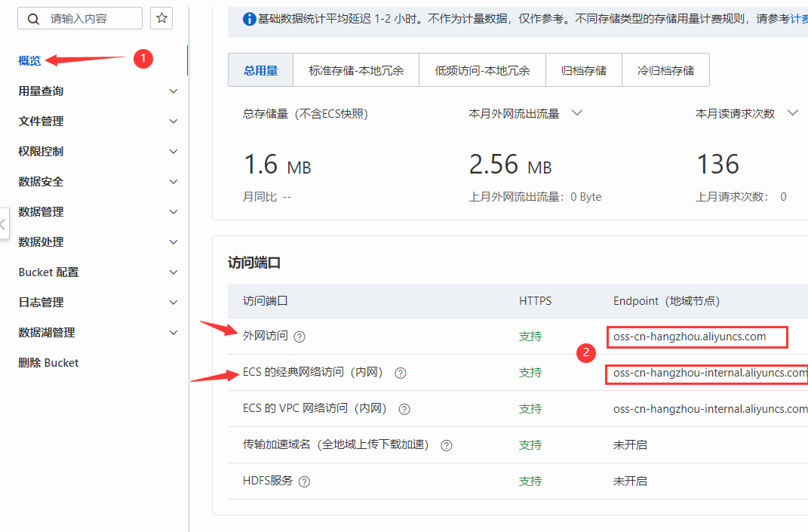Expand the 数据湖管理 sidebar section
Viewport: 808px width, 532px height.
173,333
